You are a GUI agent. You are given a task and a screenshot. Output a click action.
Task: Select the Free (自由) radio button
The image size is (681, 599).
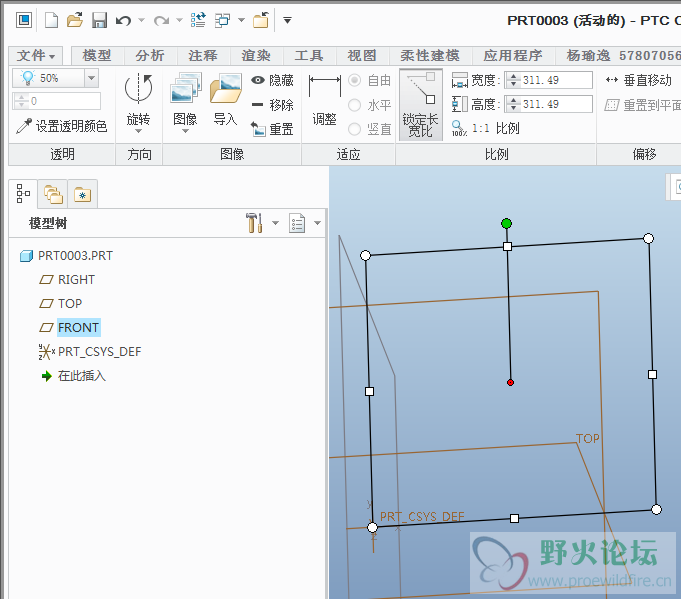tap(354, 80)
